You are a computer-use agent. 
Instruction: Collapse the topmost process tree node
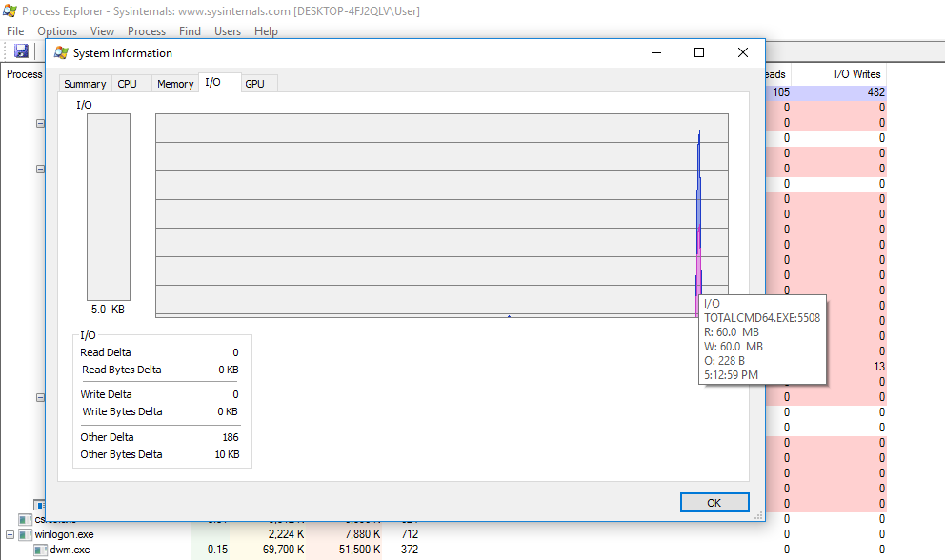tap(40, 123)
